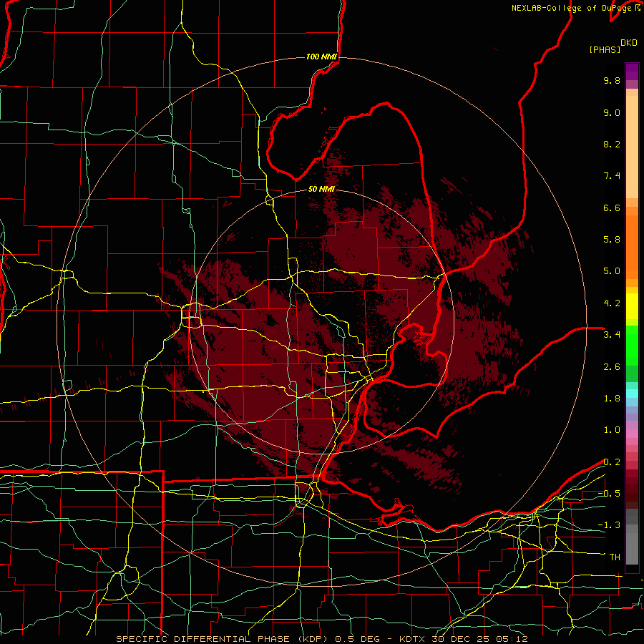The image size is (644, 644).
Task: Click the yellow segment of the color bar
Action: pyautogui.click(x=632, y=306)
